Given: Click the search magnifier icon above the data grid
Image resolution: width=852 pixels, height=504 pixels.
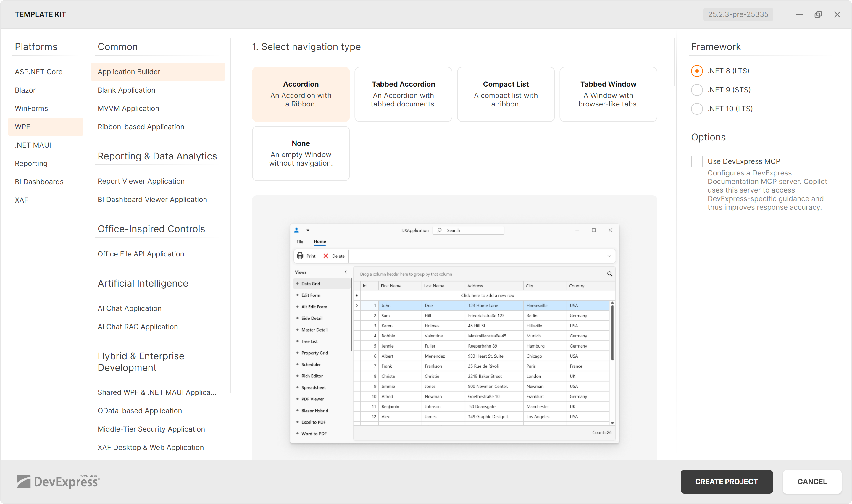Looking at the screenshot, I should [609, 274].
